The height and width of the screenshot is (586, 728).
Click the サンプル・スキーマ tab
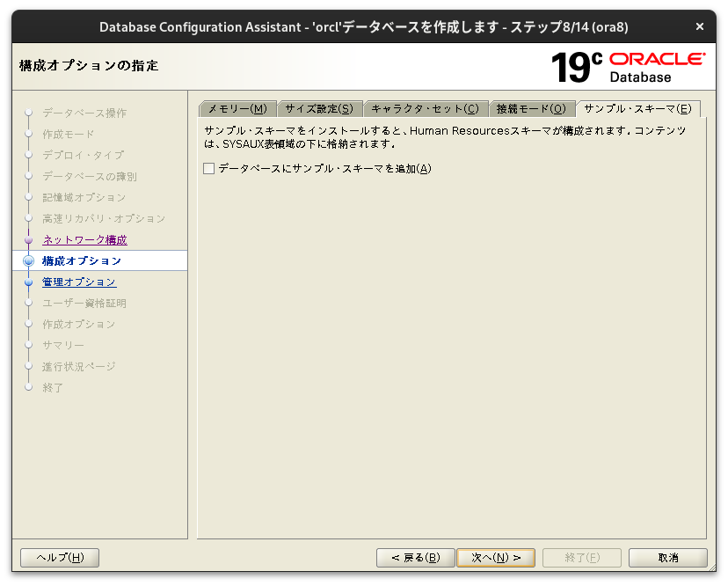coord(638,107)
